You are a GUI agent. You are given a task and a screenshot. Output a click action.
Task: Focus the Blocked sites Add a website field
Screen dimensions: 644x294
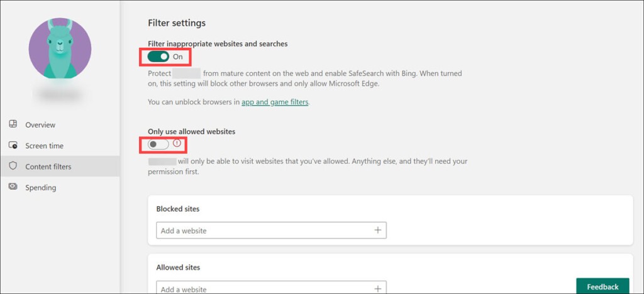click(264, 231)
